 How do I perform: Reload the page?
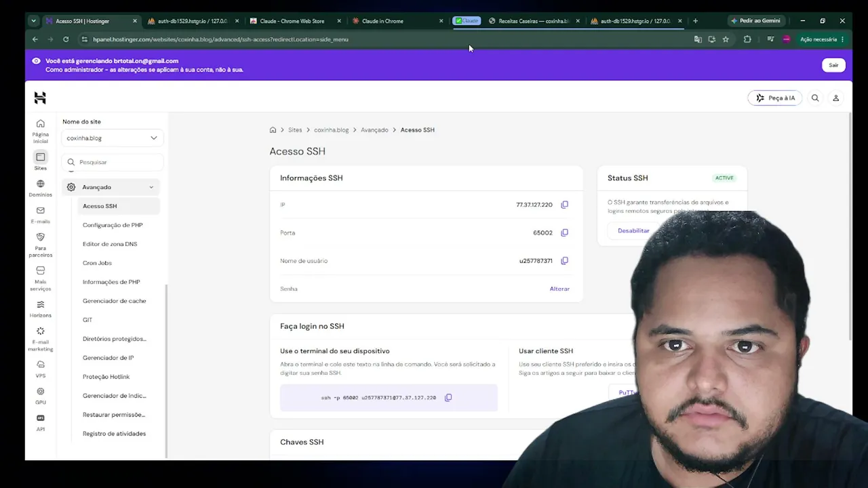tap(66, 39)
